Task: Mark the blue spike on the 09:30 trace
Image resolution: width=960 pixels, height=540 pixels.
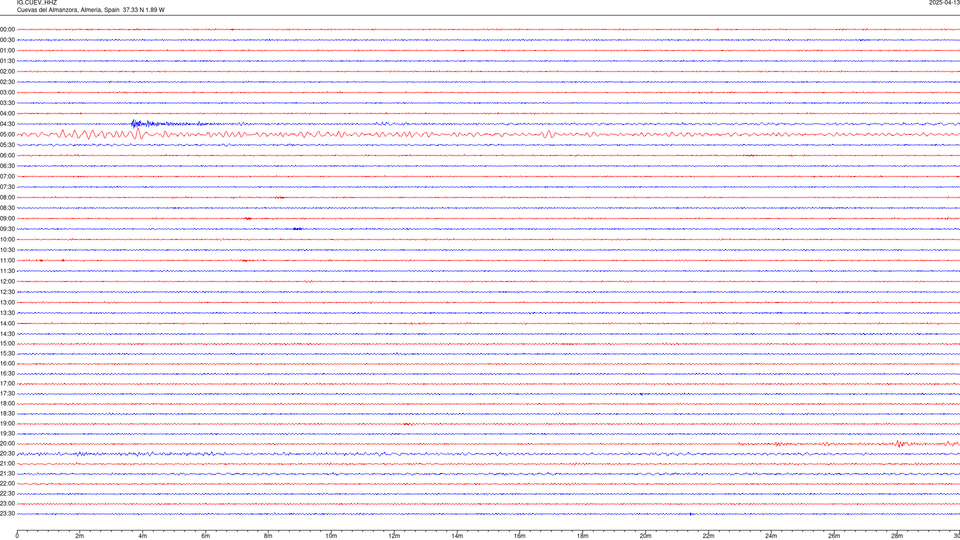Action: [297, 229]
